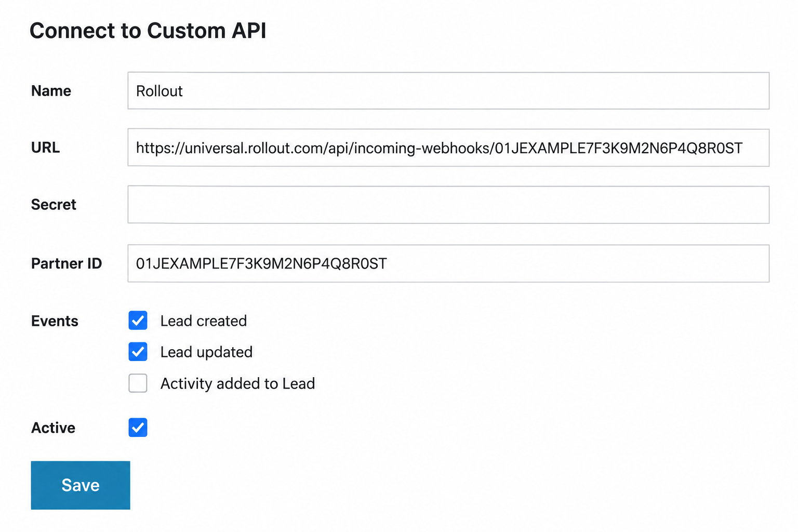
Task: Focus the Name input field
Action: [448, 91]
